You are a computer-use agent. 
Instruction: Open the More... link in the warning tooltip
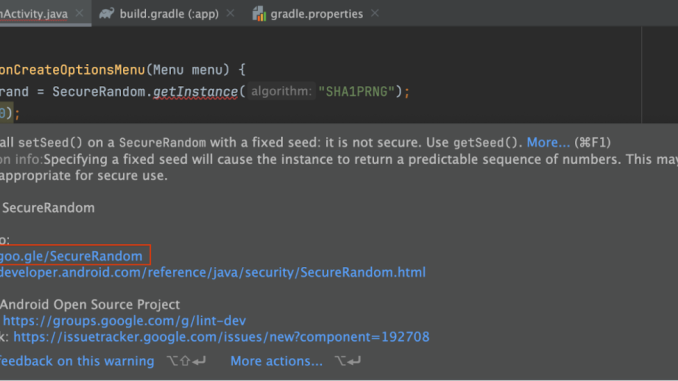tap(548, 142)
